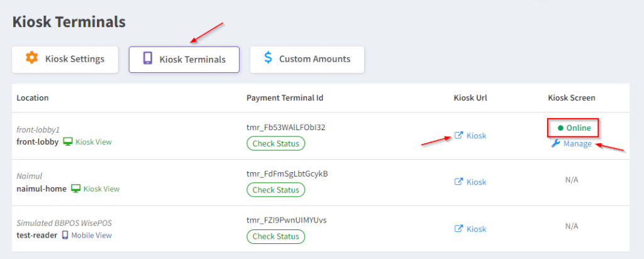Click external link icon in front-lobby row
Image resolution: width=644 pixels, height=259 pixels.
[x=459, y=135]
